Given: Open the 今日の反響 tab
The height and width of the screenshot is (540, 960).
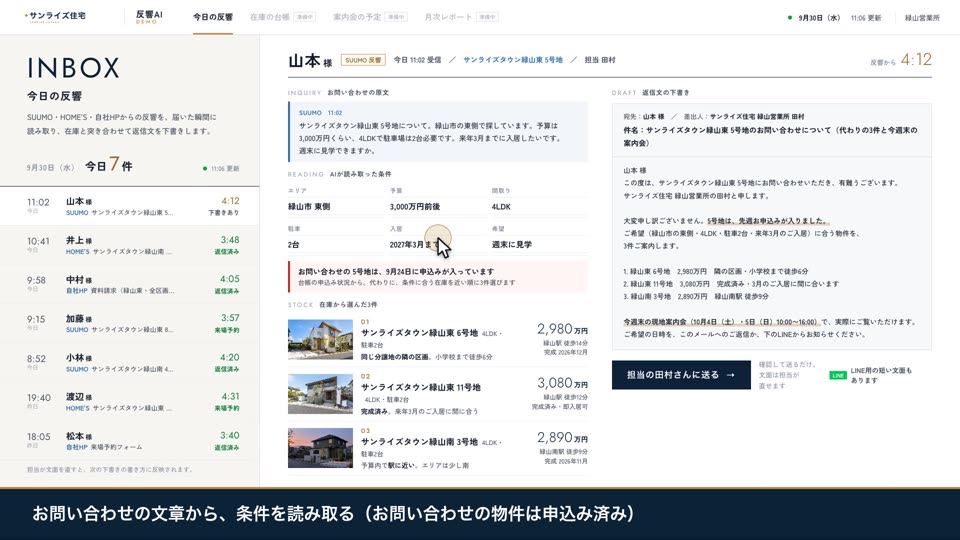Looking at the screenshot, I should click(x=212, y=17).
